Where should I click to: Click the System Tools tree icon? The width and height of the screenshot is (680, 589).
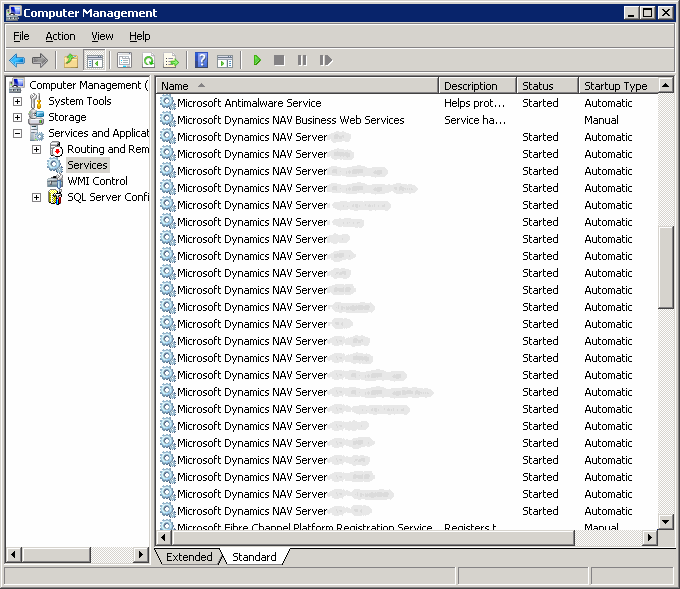click(36, 101)
